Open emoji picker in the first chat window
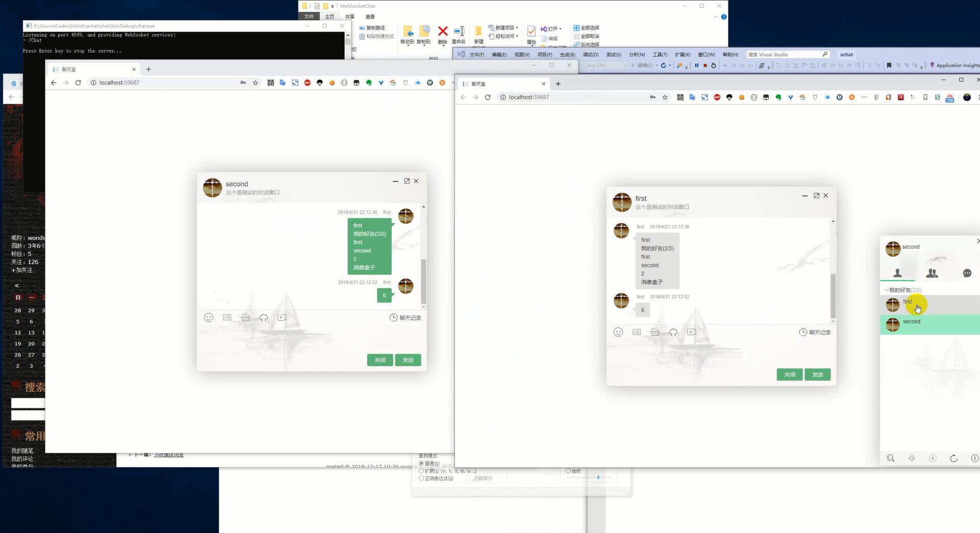 pos(618,332)
